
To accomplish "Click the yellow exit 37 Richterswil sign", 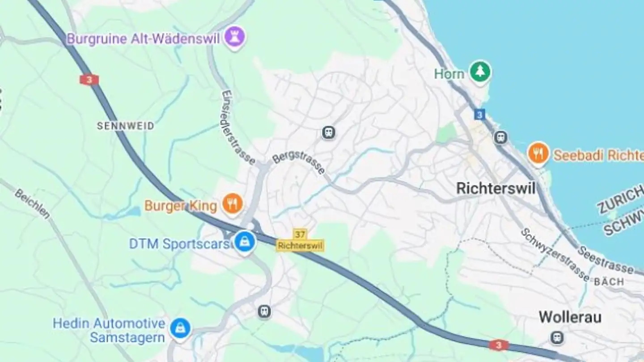I will [300, 240].
